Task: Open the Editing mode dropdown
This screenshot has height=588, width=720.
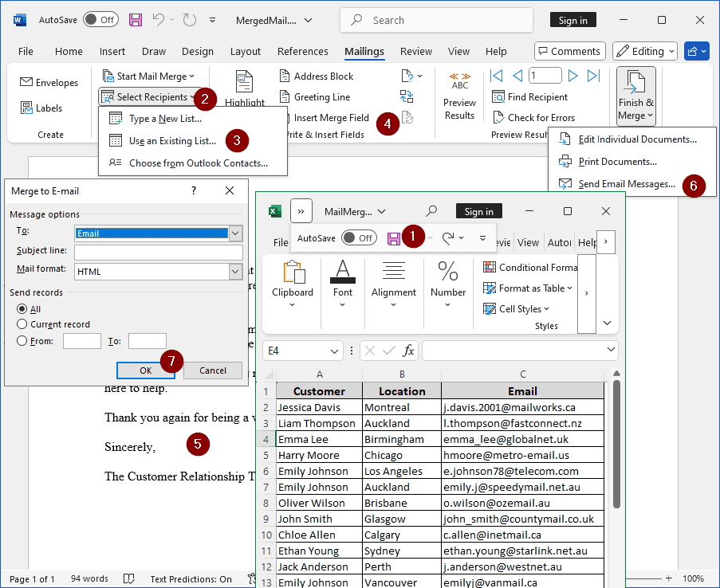Action: click(645, 52)
